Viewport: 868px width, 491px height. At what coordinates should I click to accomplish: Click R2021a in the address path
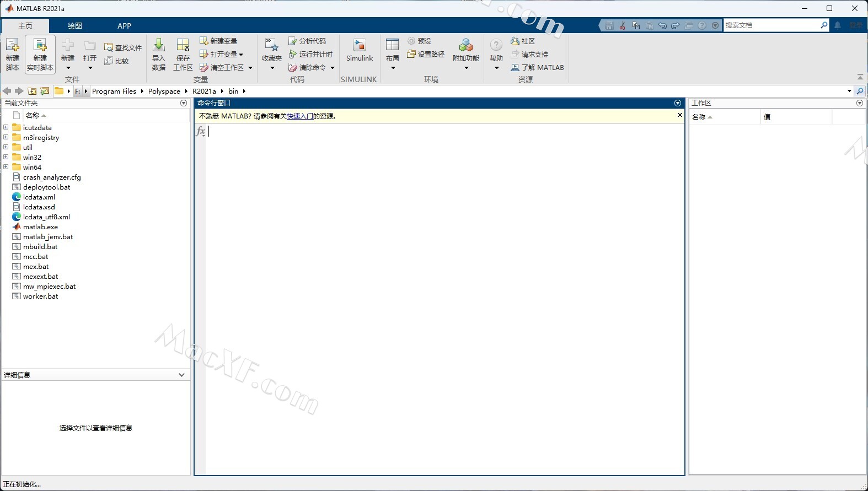click(204, 91)
